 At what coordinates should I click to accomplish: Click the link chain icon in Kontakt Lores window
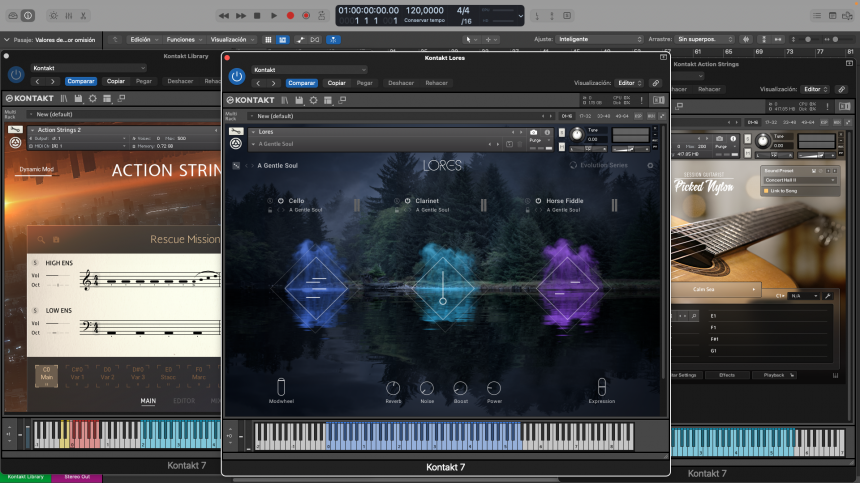tap(655, 83)
